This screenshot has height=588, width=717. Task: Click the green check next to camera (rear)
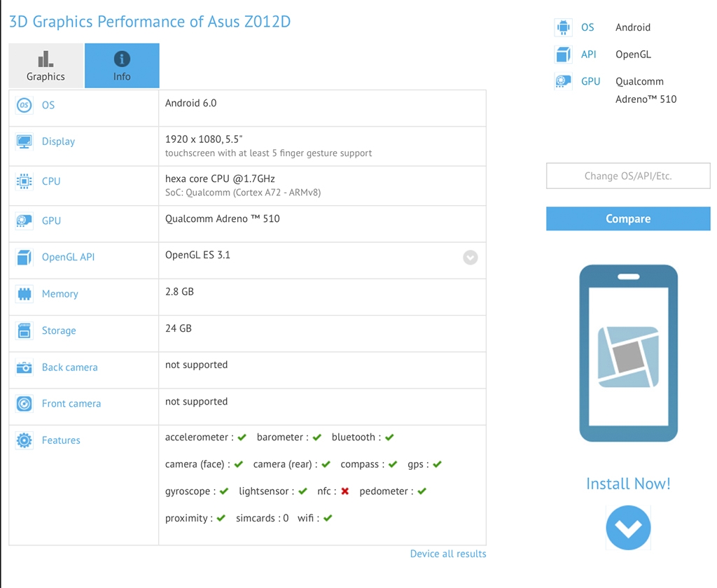coord(326,464)
